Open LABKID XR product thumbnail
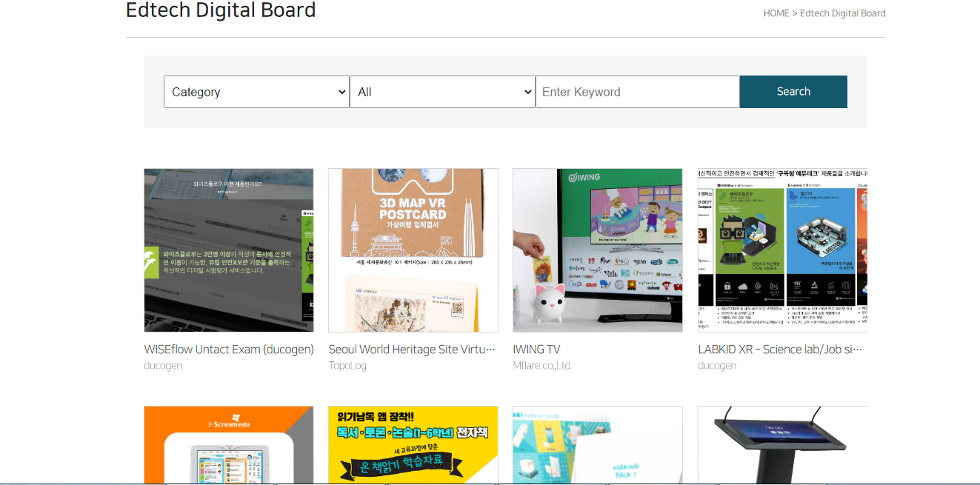The height and width of the screenshot is (485, 980). coord(782,250)
